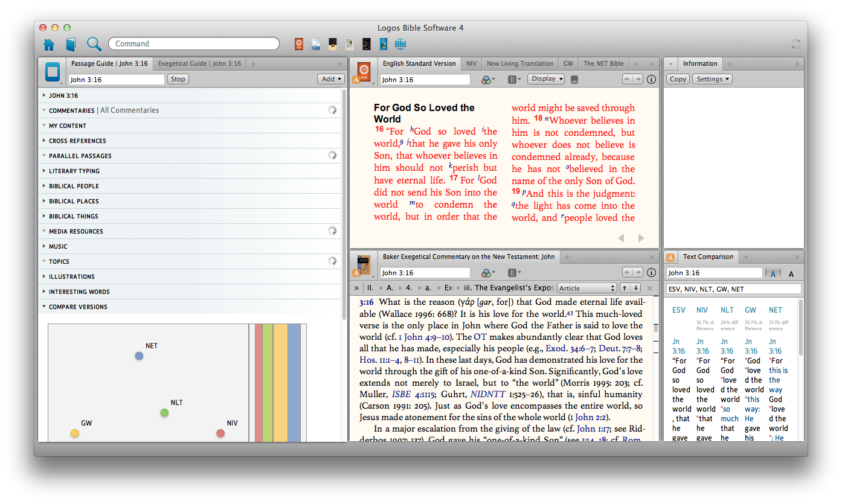Screen dimensions: 842x504
Task: Open the ESV resource panel menu icon
Action: click(364, 72)
